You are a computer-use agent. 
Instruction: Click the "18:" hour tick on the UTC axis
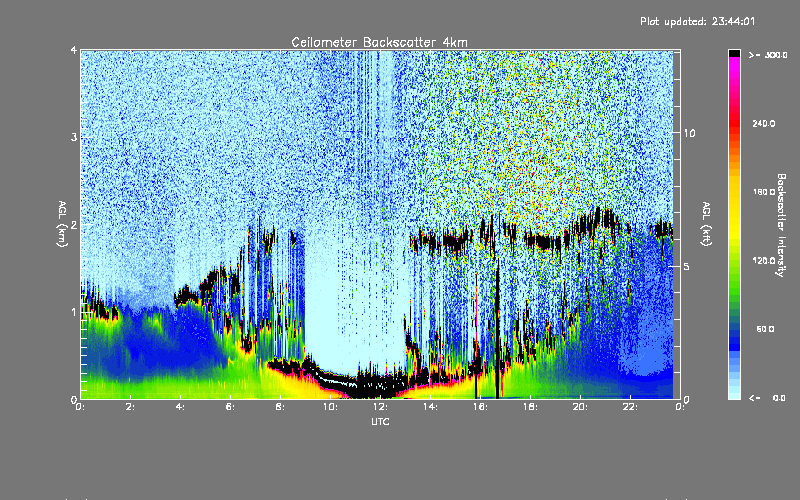tap(530, 407)
